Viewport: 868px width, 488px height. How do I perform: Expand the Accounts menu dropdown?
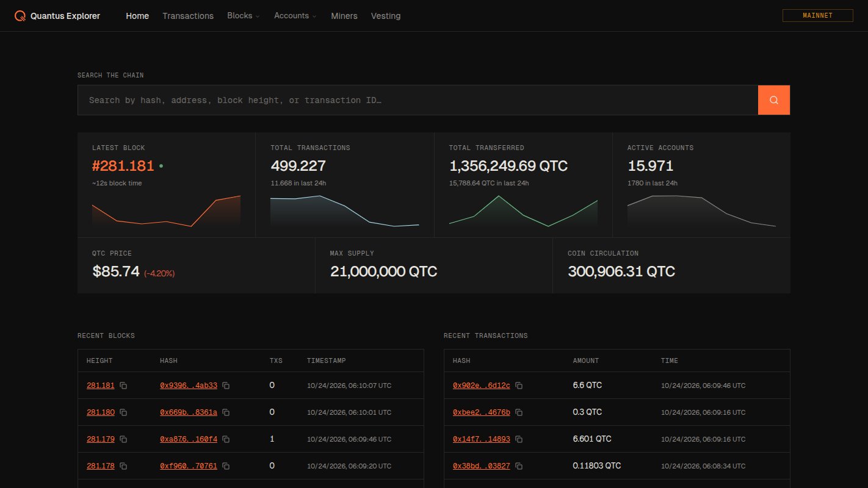[295, 16]
